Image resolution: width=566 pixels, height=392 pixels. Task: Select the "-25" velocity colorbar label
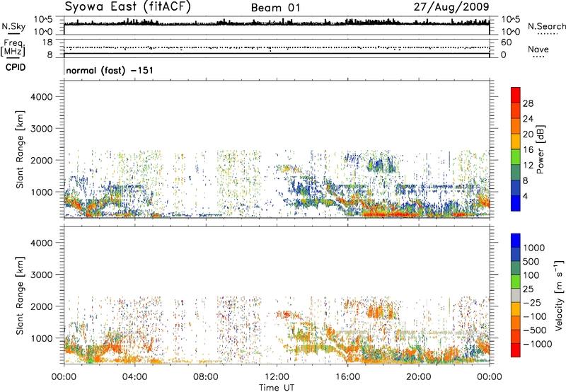coord(532,303)
